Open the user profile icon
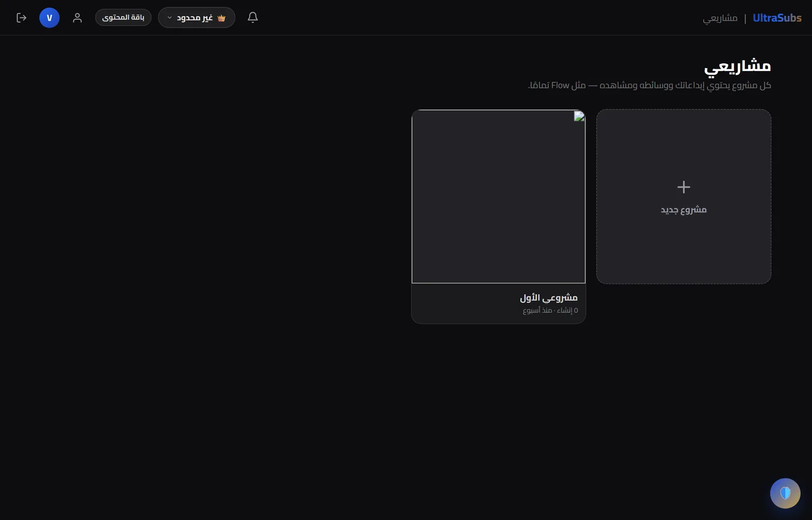The image size is (812, 520). [77, 18]
